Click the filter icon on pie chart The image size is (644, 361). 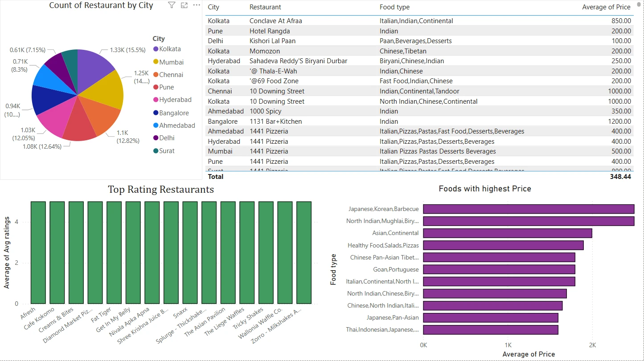tap(172, 5)
